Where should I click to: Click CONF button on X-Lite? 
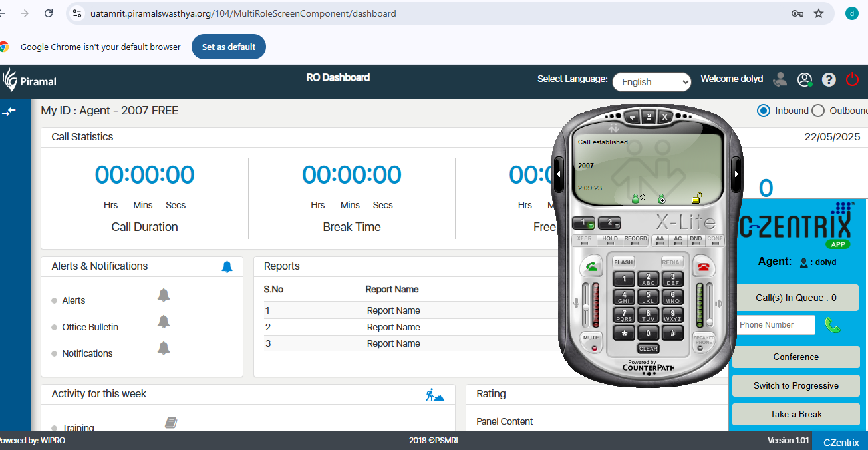pyautogui.click(x=715, y=241)
